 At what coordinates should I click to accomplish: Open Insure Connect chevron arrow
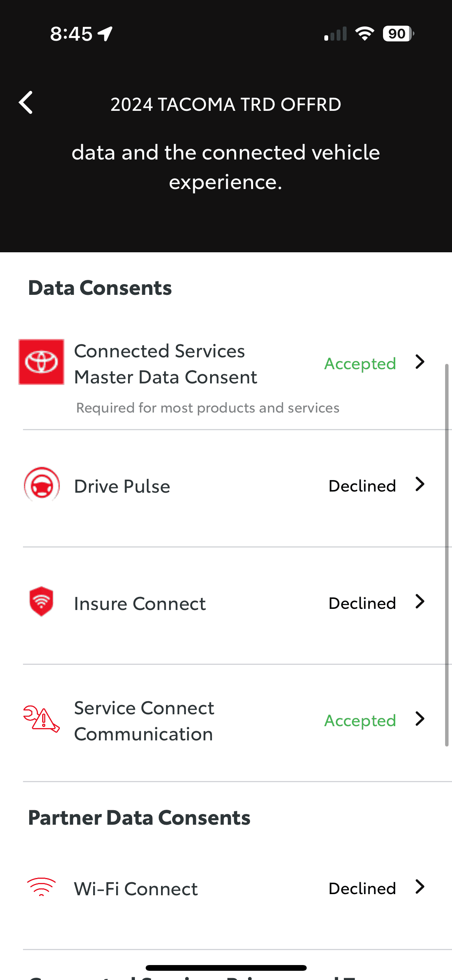[420, 602]
